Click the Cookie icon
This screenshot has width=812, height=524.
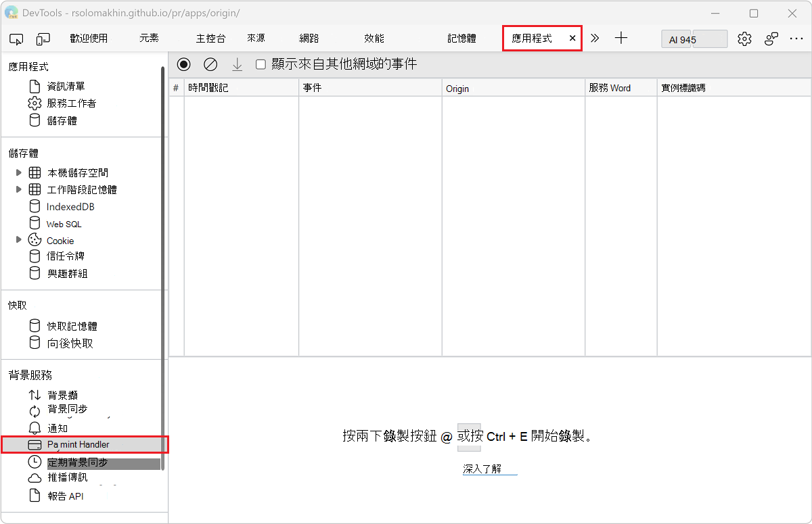tap(35, 239)
